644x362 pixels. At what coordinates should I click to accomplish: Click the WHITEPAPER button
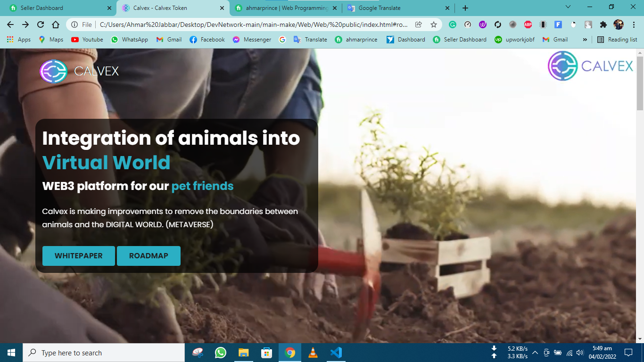click(x=79, y=256)
